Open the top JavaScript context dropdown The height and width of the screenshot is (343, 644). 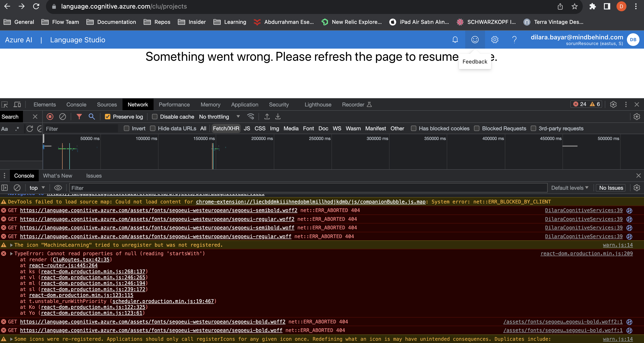pos(37,188)
